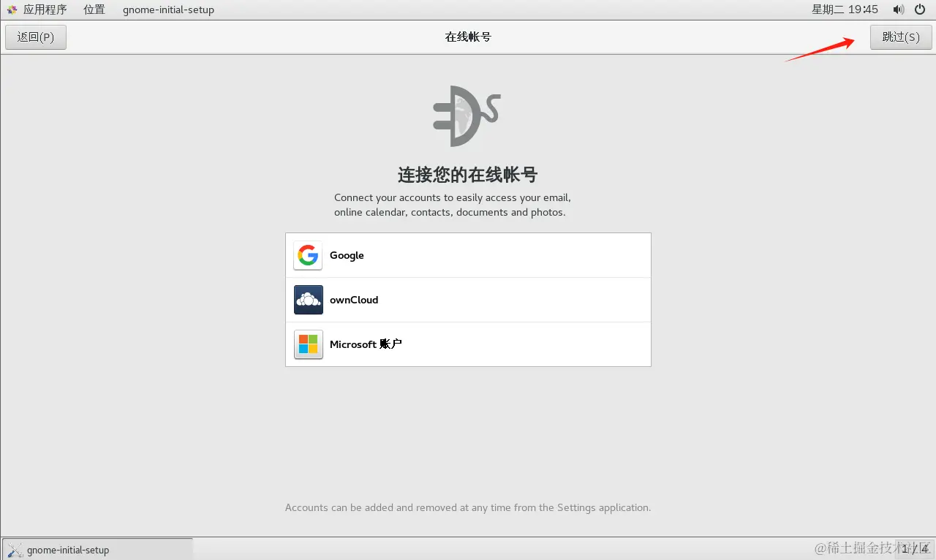Viewport: 936px width, 560px height.
Task: Click the 跳过(S) skip button
Action: 901,37
